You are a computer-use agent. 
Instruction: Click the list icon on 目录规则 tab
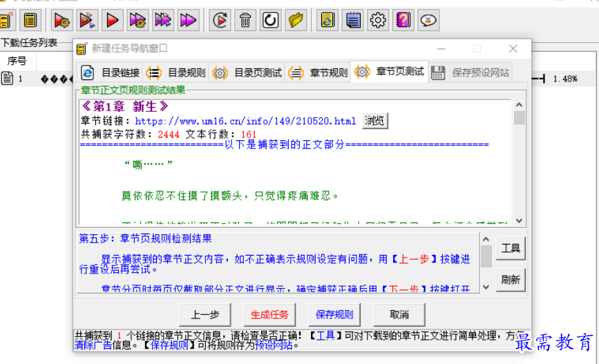pyautogui.click(x=153, y=73)
